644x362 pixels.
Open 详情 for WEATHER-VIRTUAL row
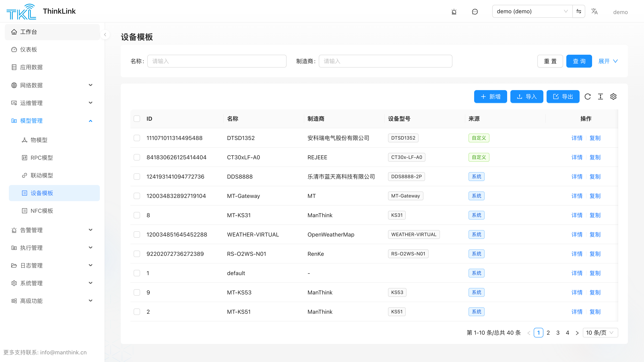tap(577, 234)
